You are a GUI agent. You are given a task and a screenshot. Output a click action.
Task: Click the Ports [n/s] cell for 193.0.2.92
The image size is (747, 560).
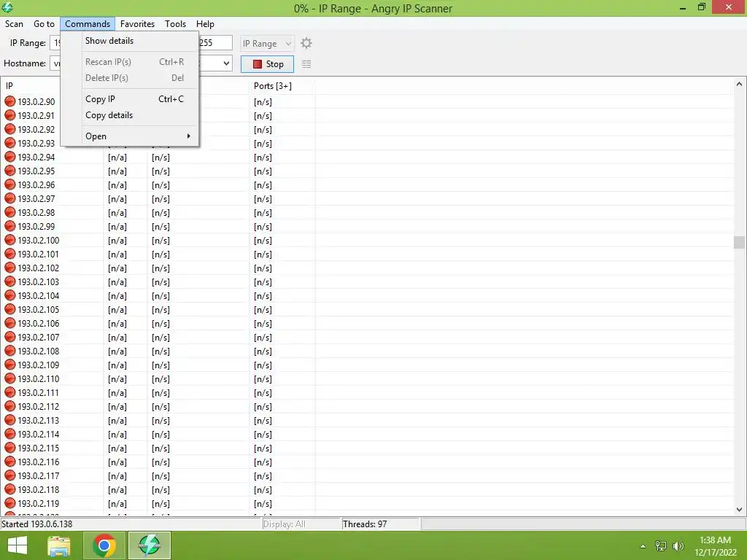(x=263, y=130)
